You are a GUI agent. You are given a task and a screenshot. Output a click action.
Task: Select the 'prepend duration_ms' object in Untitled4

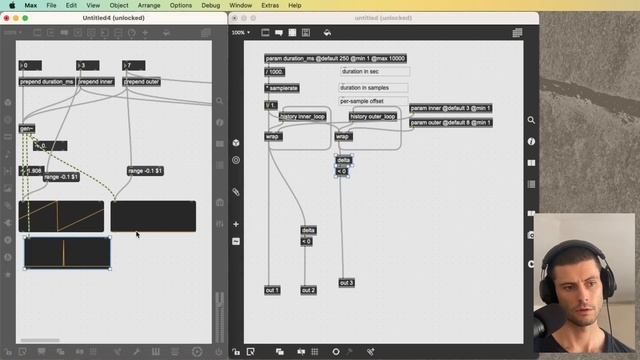47,82
